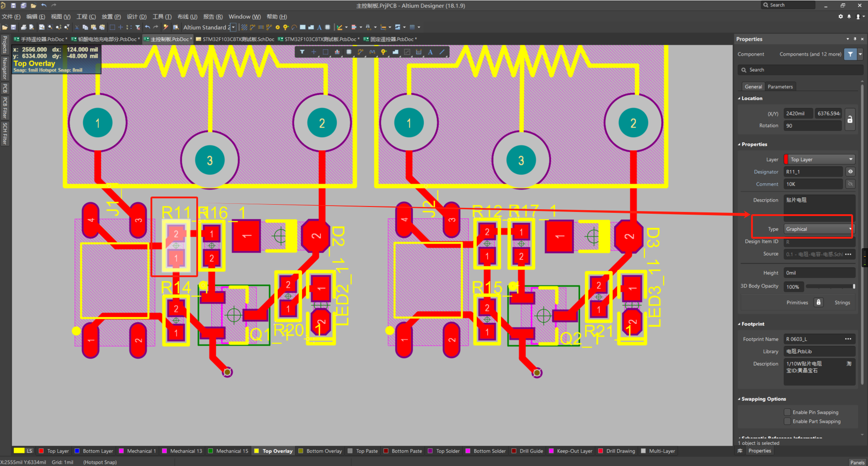This screenshot has width=868, height=466.
Task: Click the Undo arrow in toolbar
Action: pos(147,27)
